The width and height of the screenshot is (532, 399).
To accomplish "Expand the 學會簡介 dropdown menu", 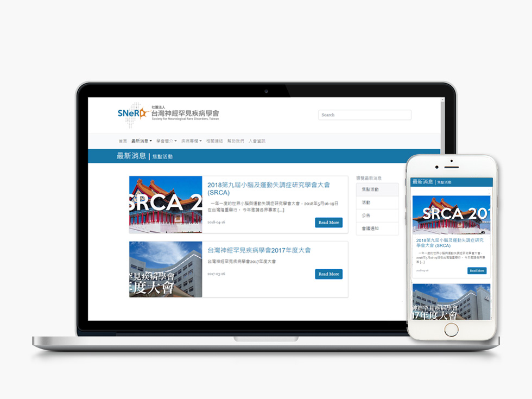I will [x=166, y=141].
